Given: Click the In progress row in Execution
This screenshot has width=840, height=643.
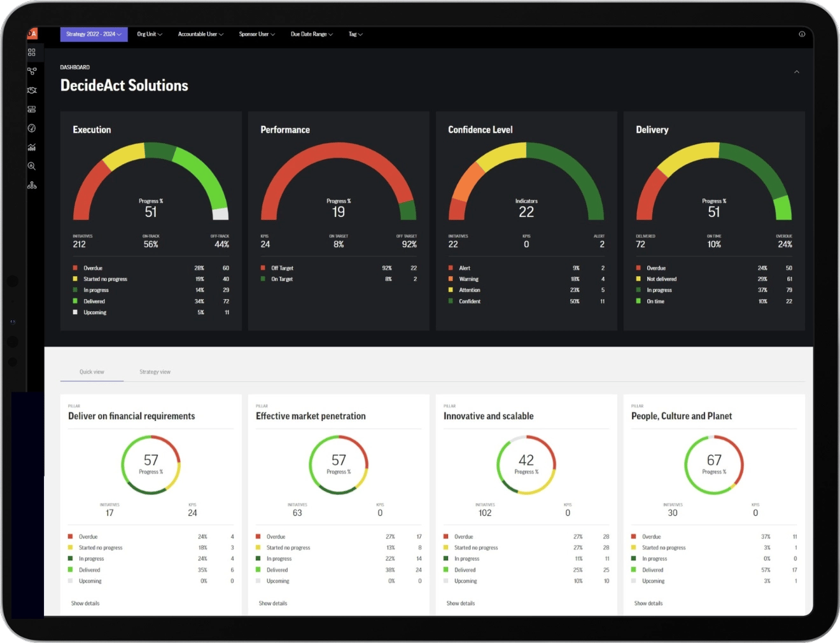Looking at the screenshot, I should click(x=151, y=290).
